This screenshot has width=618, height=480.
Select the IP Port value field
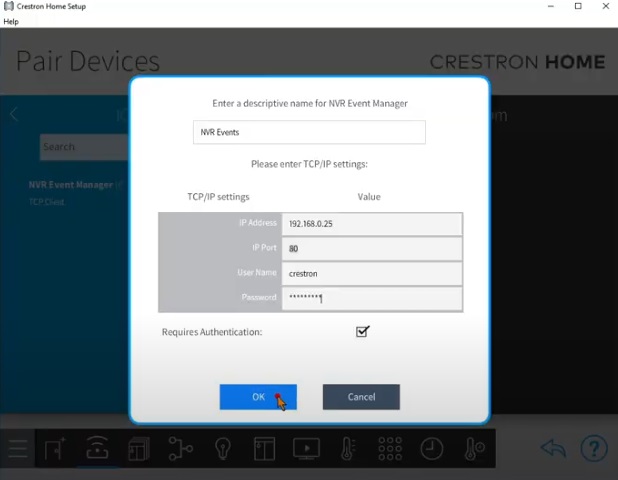click(372, 249)
